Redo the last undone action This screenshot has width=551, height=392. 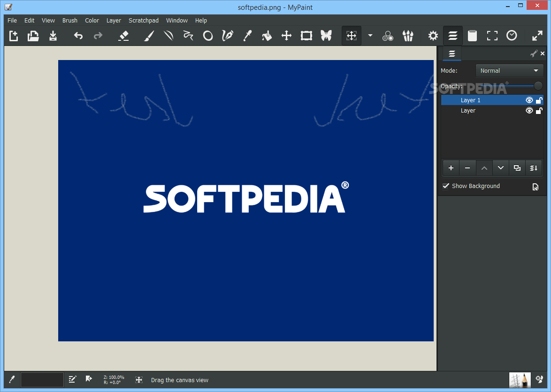tap(98, 36)
